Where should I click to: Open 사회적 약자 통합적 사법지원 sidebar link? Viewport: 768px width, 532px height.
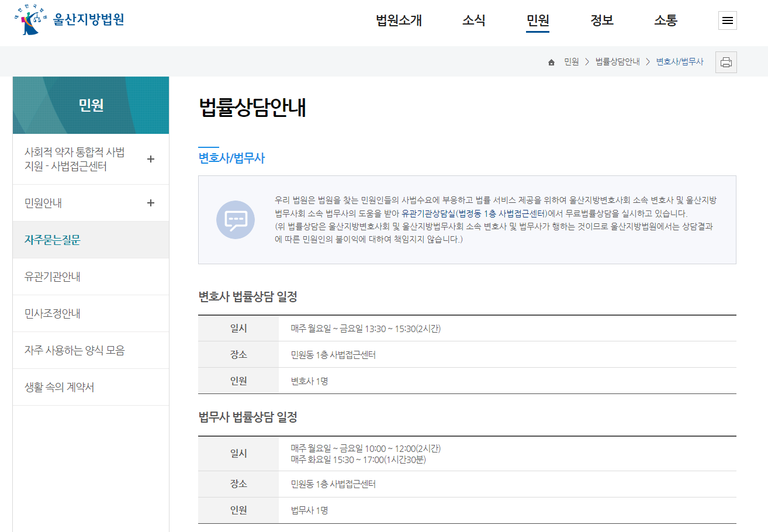(x=74, y=159)
